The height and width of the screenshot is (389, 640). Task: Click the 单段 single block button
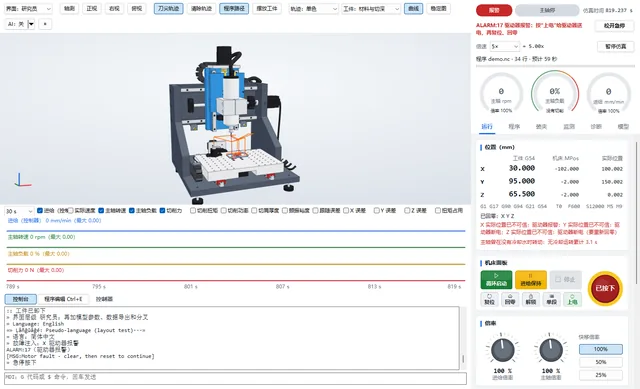pyautogui.click(x=551, y=299)
